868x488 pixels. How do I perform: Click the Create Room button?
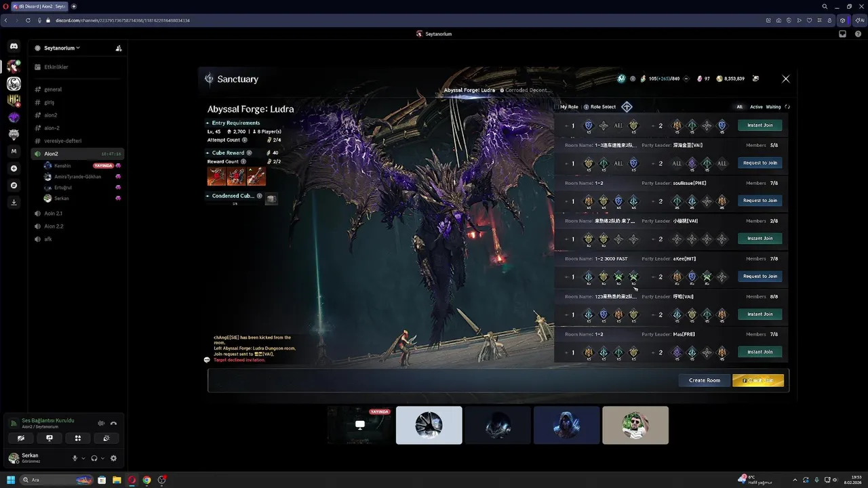705,380
